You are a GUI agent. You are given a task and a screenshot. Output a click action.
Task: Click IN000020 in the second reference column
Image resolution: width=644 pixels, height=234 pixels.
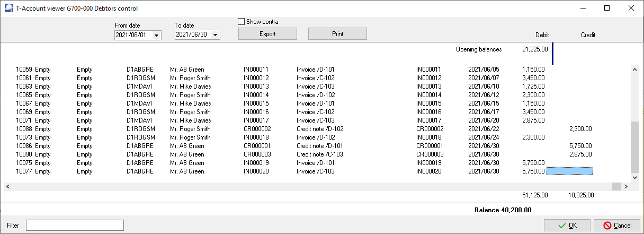tap(428, 171)
